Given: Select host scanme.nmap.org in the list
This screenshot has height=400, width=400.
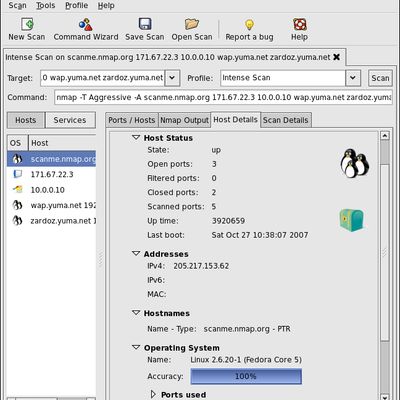Looking at the screenshot, I should 52,159.
